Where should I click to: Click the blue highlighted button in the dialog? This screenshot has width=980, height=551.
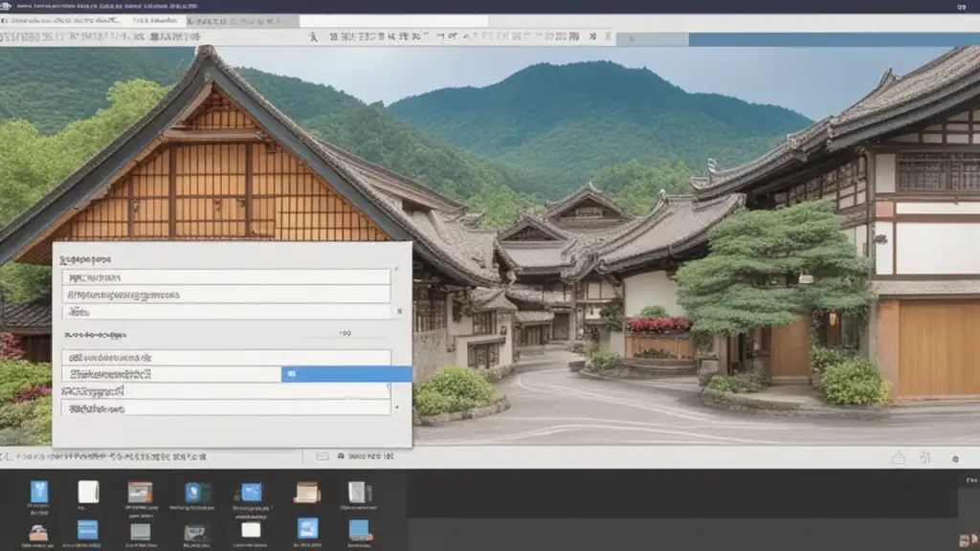(x=346, y=374)
